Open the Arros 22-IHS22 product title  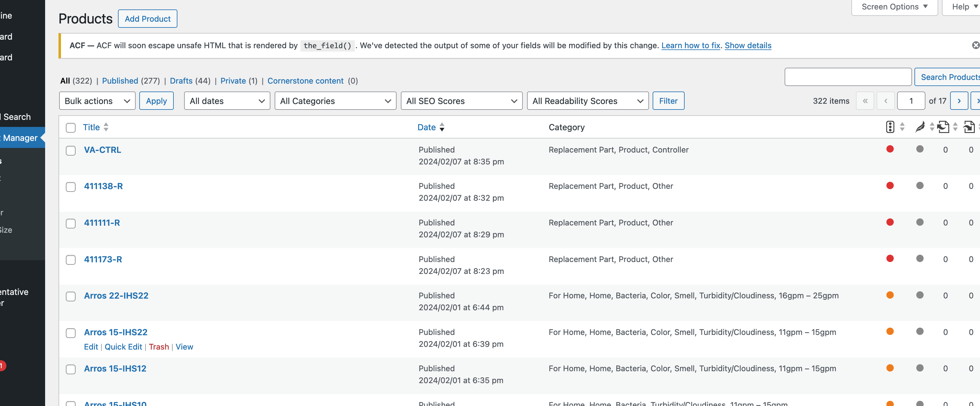click(116, 296)
